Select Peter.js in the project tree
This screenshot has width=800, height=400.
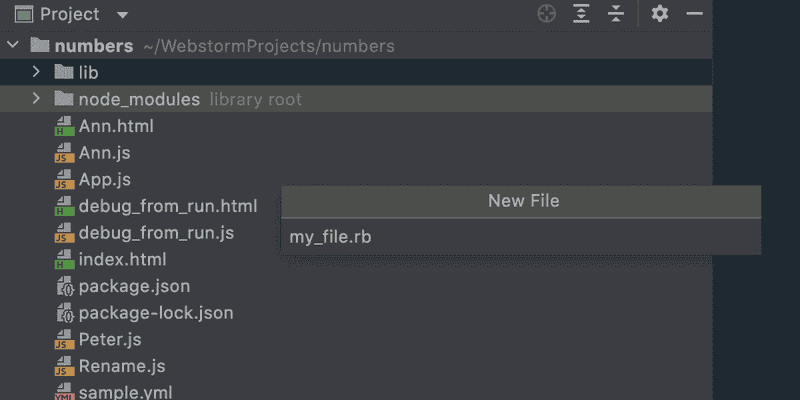(x=110, y=339)
